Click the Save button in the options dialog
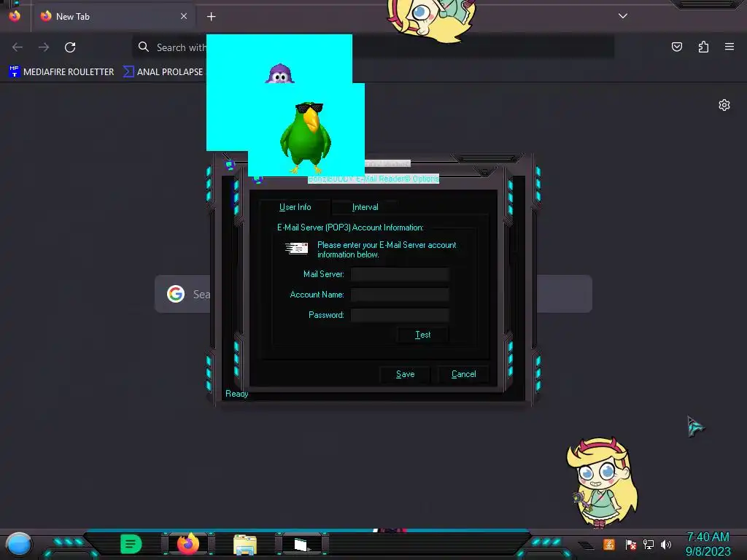The image size is (747, 560). (406, 374)
